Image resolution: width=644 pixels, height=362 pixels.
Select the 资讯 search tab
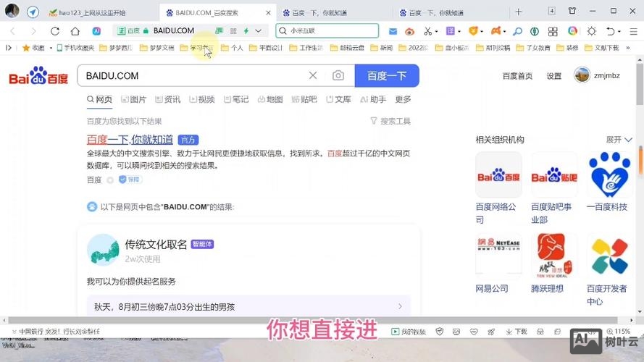(167, 99)
